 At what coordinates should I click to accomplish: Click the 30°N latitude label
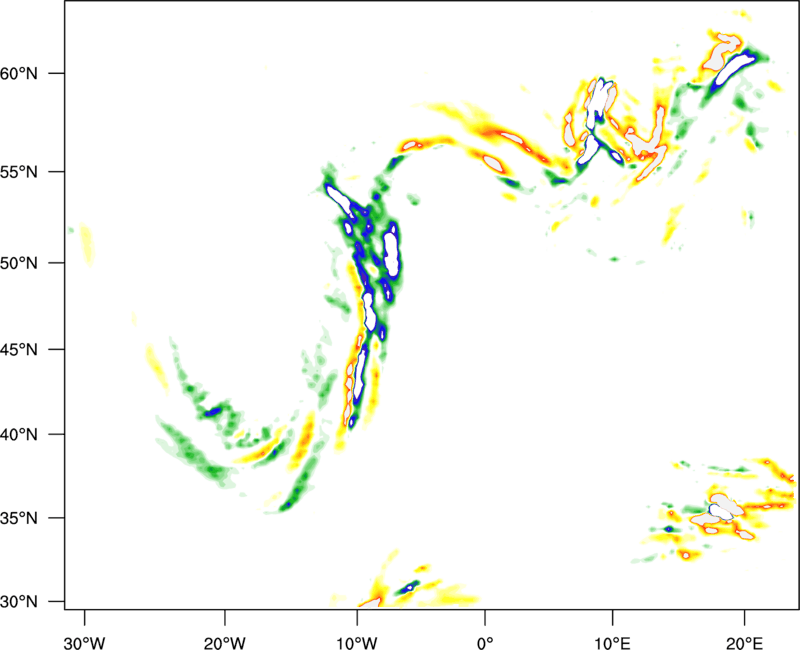(19, 602)
